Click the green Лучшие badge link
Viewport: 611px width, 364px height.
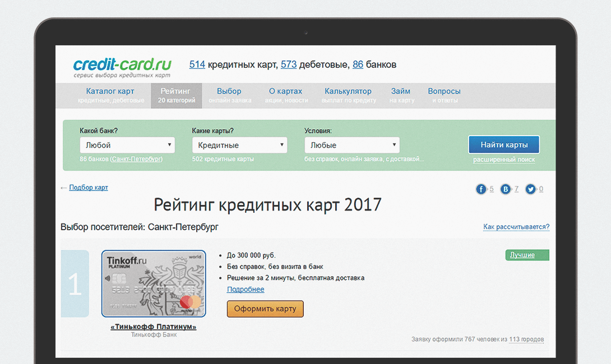click(527, 255)
